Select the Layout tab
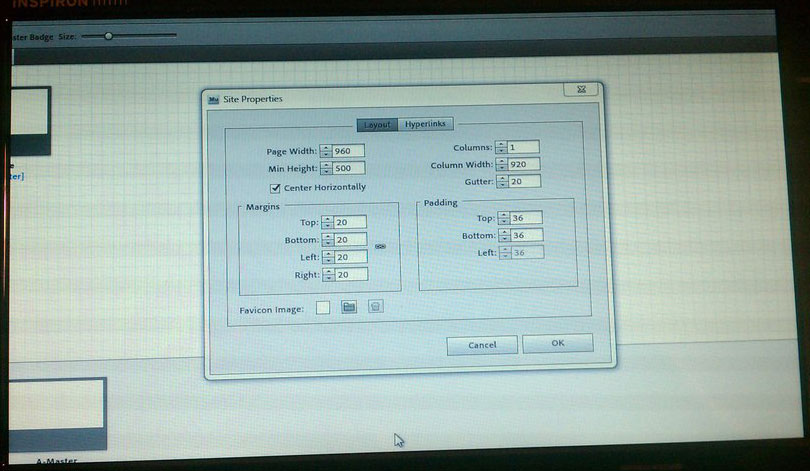This screenshot has height=471, width=810. click(x=377, y=124)
